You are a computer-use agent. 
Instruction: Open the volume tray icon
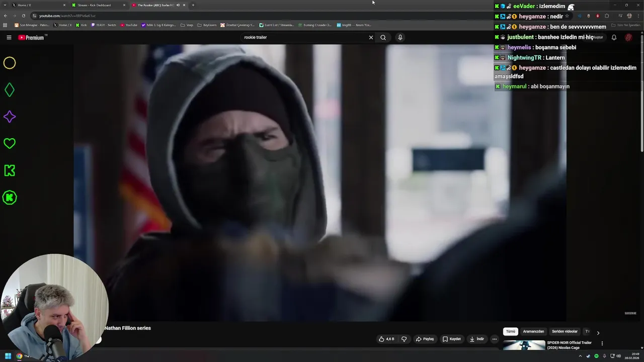coord(618,356)
